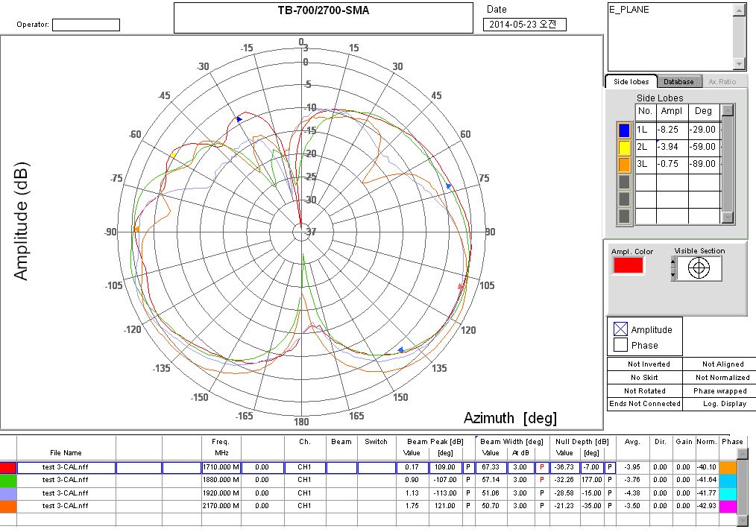756x532 pixels.
Task: Click null depth angle cell 177.00
Action: [x=591, y=480]
